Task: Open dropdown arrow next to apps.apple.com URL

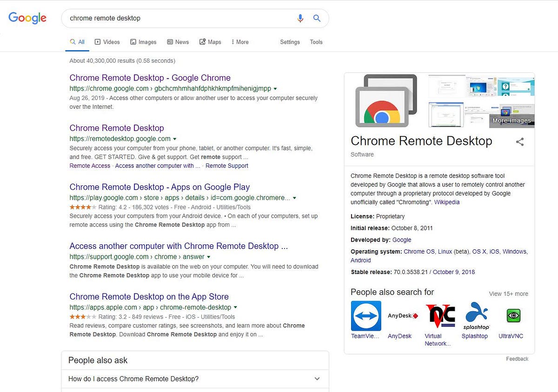Action: [x=235, y=307]
